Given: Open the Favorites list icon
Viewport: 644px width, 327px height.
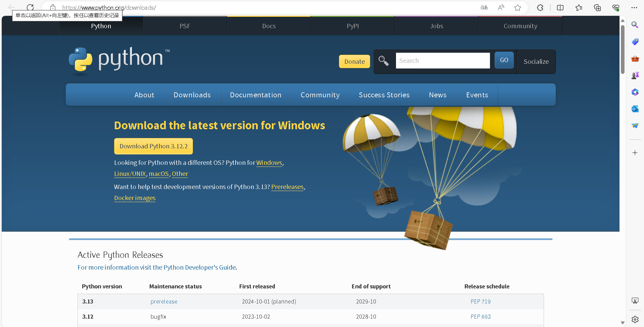Looking at the screenshot, I should [x=579, y=7].
